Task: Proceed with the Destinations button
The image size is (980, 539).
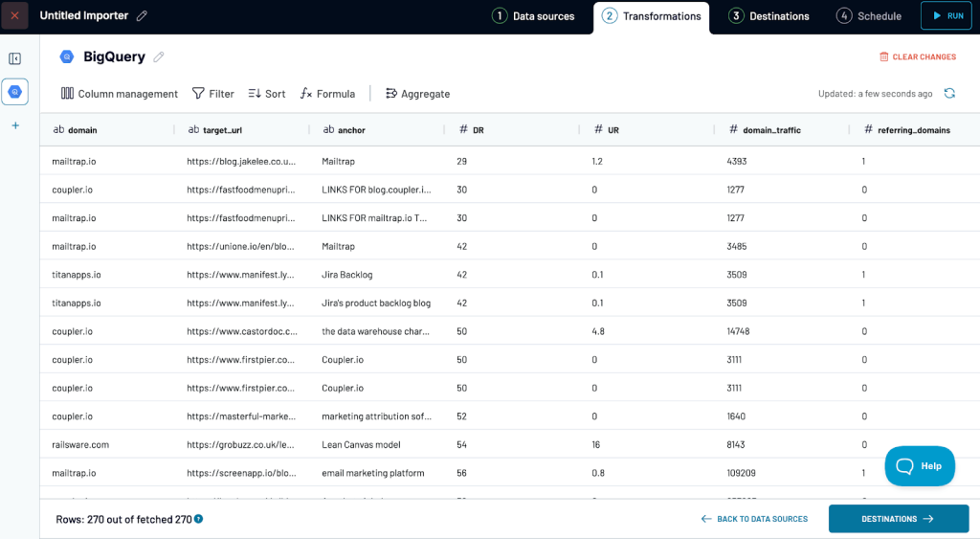Action: click(899, 519)
